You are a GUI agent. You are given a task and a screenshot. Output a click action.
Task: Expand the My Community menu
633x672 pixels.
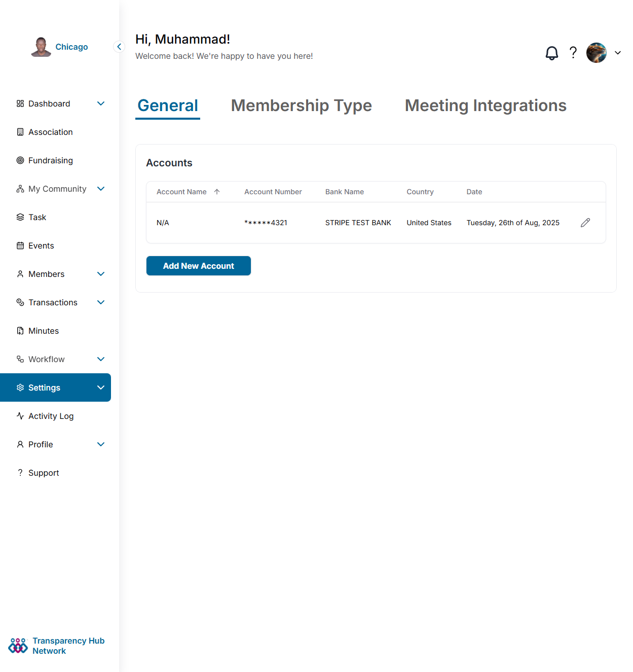point(101,189)
